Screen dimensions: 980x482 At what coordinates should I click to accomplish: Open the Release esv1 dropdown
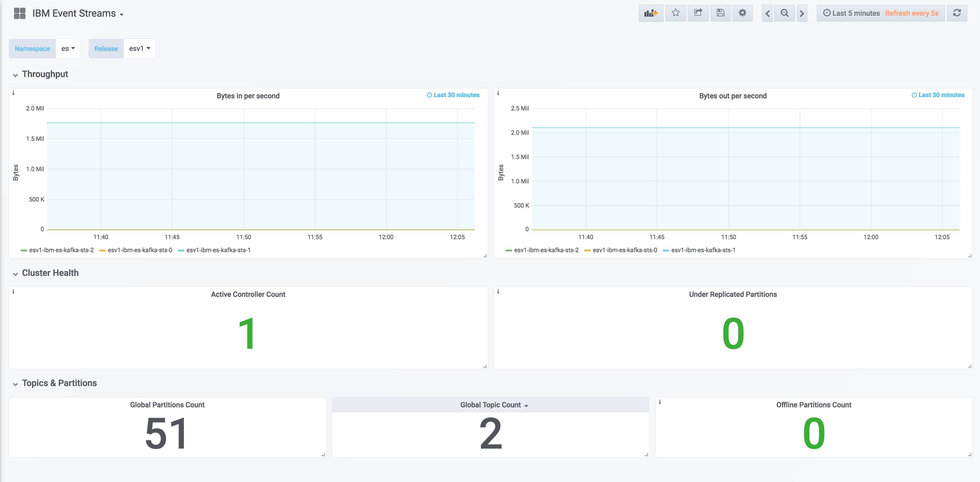[139, 48]
